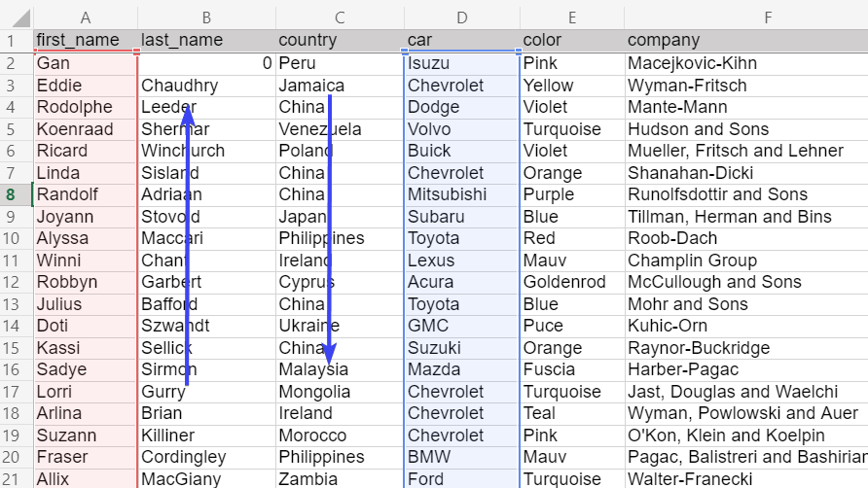
Task: Select column E header
Action: (572, 17)
